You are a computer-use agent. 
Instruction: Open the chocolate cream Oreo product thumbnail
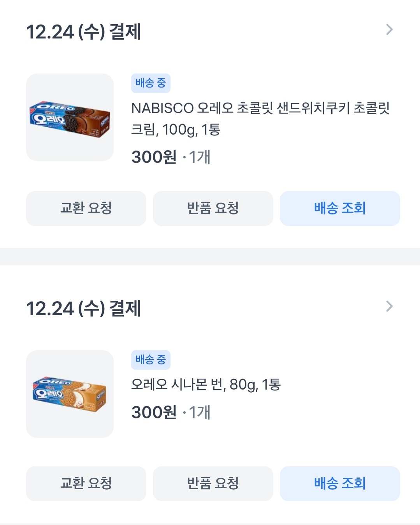(70, 117)
